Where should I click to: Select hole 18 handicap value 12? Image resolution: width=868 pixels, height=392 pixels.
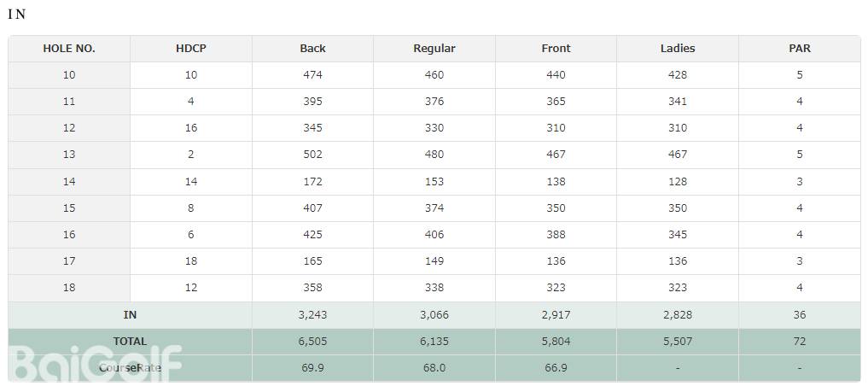click(191, 288)
